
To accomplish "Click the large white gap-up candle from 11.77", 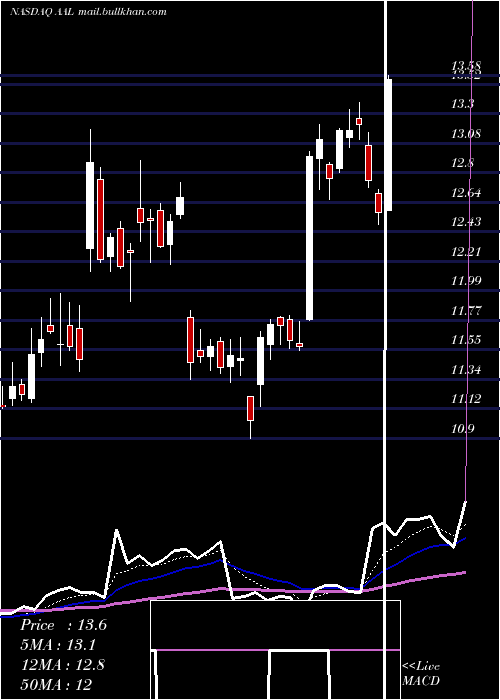I will click(309, 238).
